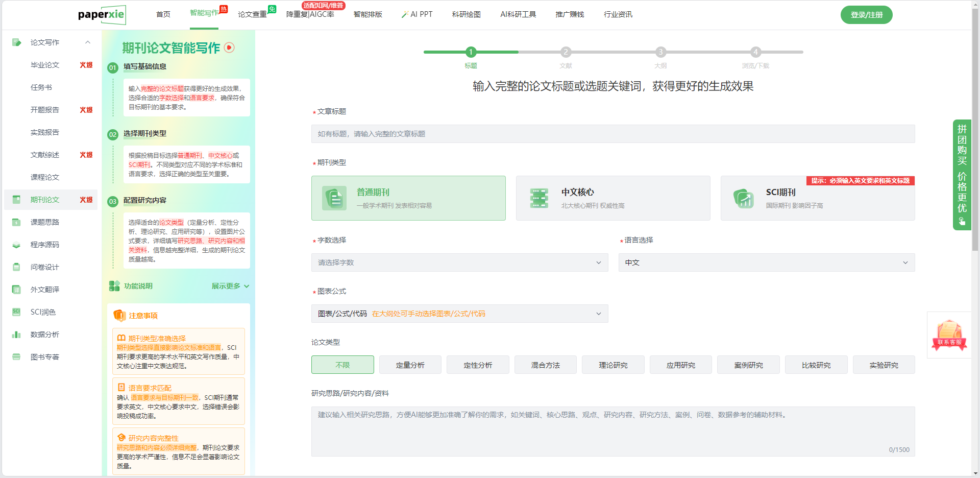
Task: Click the 数据分析 chart icon
Action: coord(16,334)
